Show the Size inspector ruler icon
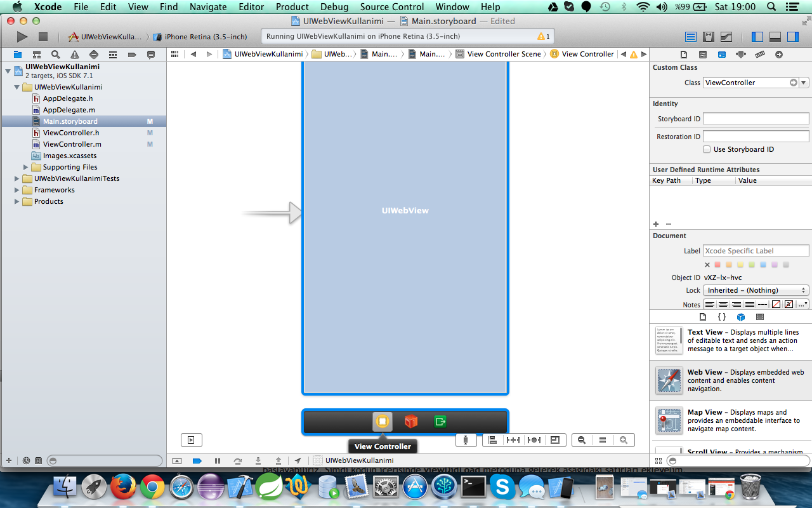Screen dimensions: 812x508 (760, 55)
